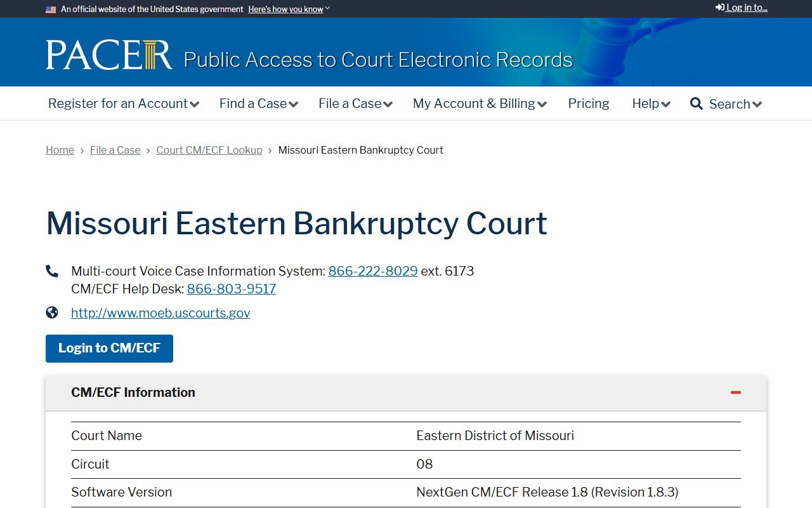Open File a Case breadcrumb link
Image resolution: width=812 pixels, height=508 pixels.
pos(115,150)
